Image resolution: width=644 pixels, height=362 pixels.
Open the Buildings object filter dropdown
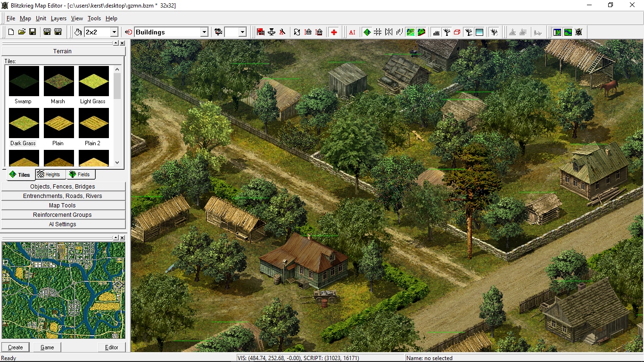pos(204,32)
